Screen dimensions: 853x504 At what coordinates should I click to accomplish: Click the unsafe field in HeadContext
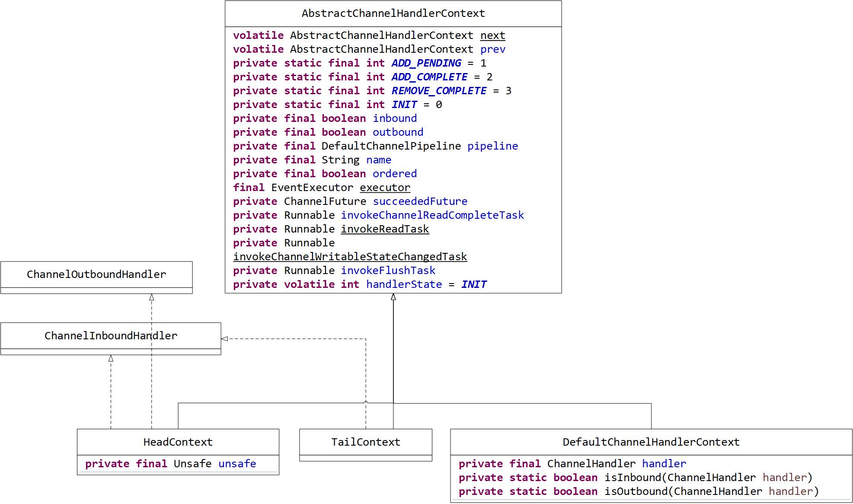click(x=237, y=464)
